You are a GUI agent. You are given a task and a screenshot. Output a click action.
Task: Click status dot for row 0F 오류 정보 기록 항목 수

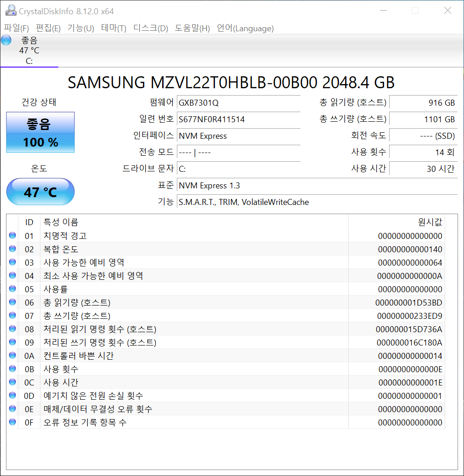click(12, 422)
